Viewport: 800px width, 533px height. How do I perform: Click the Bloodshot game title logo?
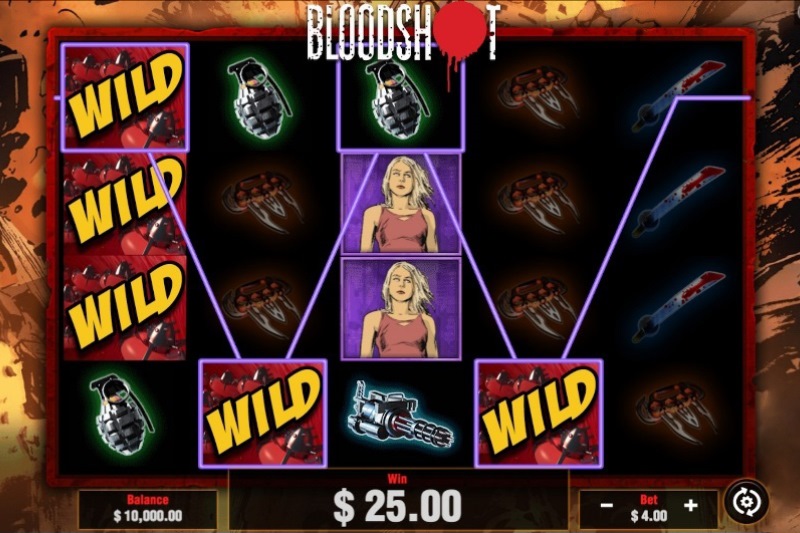(403, 36)
